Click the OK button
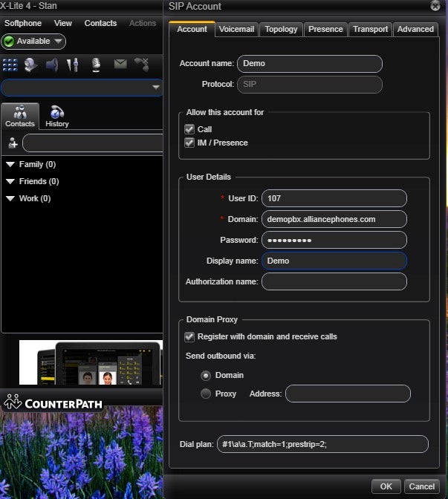This screenshot has height=499, width=448. pyautogui.click(x=386, y=486)
